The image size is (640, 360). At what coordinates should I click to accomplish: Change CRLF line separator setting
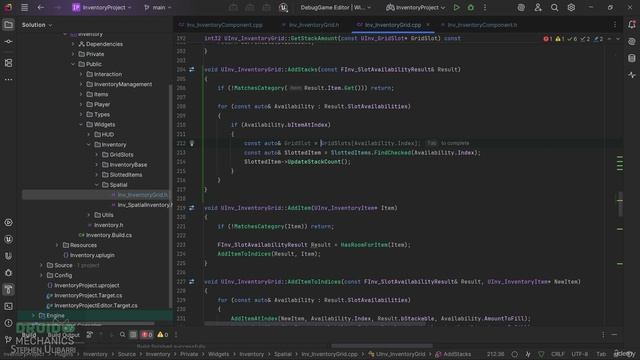[558, 354]
